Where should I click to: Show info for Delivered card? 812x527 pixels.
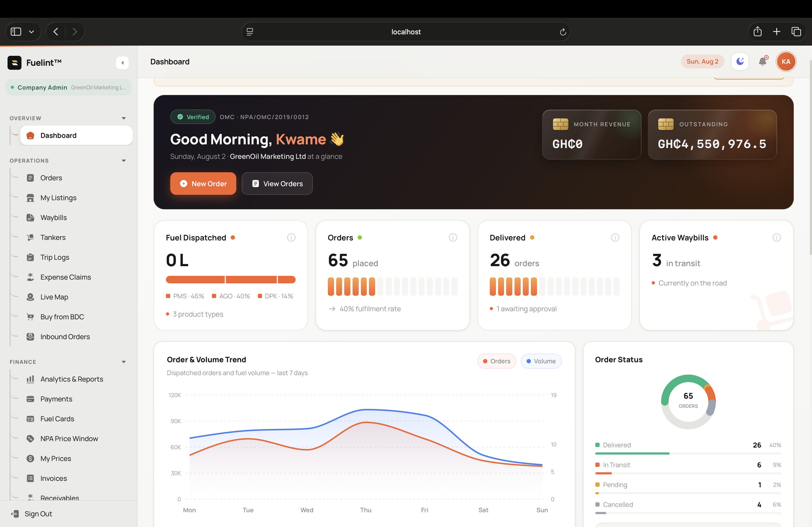tap(615, 237)
